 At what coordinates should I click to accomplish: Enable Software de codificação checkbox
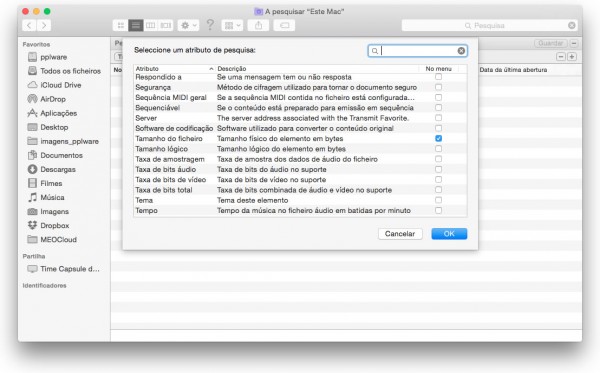coord(439,128)
